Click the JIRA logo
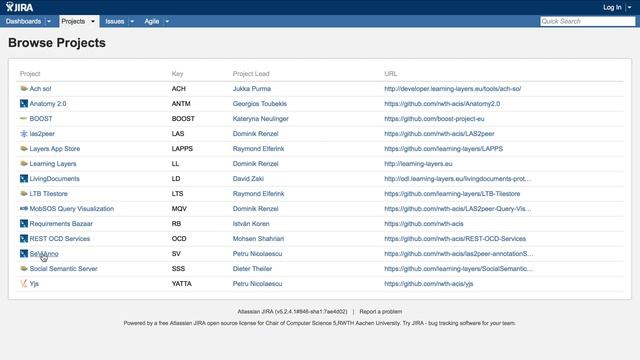Viewport: 640px width, 360px height. pos(19,7)
